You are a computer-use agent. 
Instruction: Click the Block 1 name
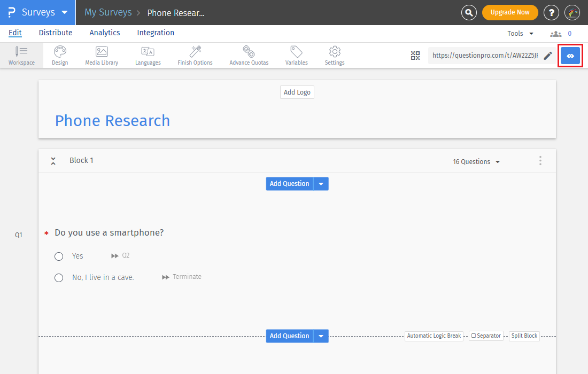pyautogui.click(x=81, y=160)
